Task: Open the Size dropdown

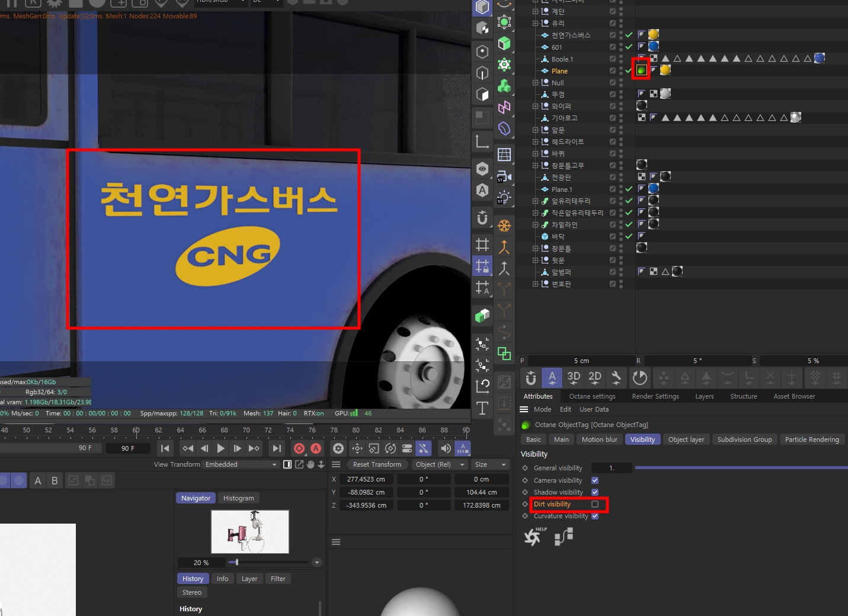Action: (491, 464)
